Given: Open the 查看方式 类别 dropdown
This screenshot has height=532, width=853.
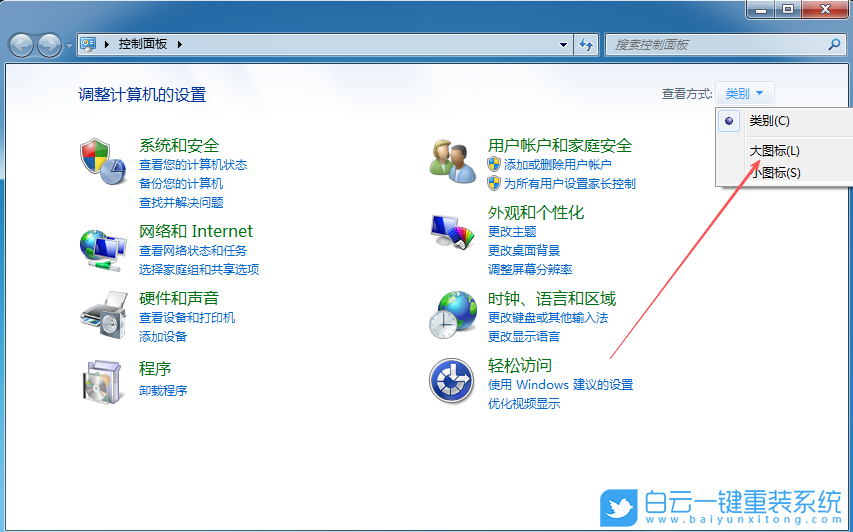Looking at the screenshot, I should [744, 94].
